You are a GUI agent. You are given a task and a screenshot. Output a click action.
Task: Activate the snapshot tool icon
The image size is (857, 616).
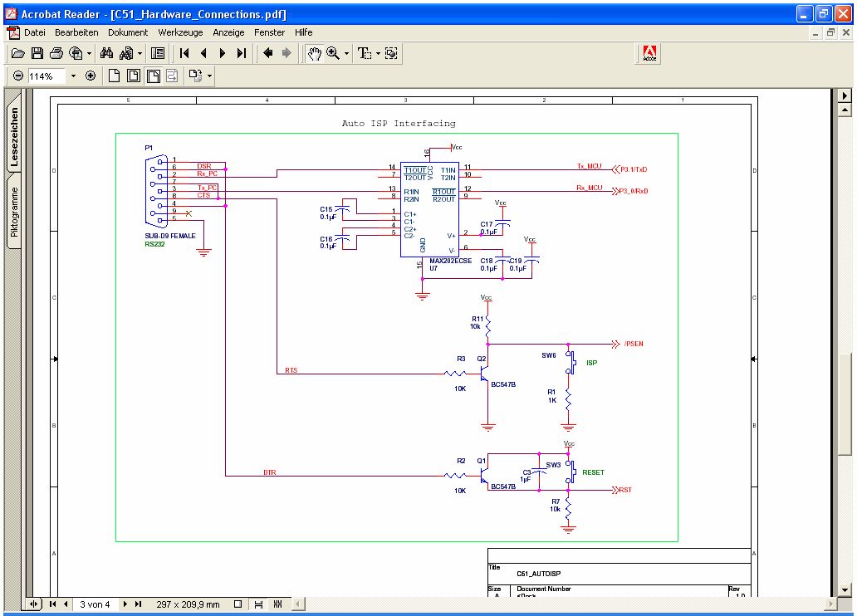pos(391,53)
